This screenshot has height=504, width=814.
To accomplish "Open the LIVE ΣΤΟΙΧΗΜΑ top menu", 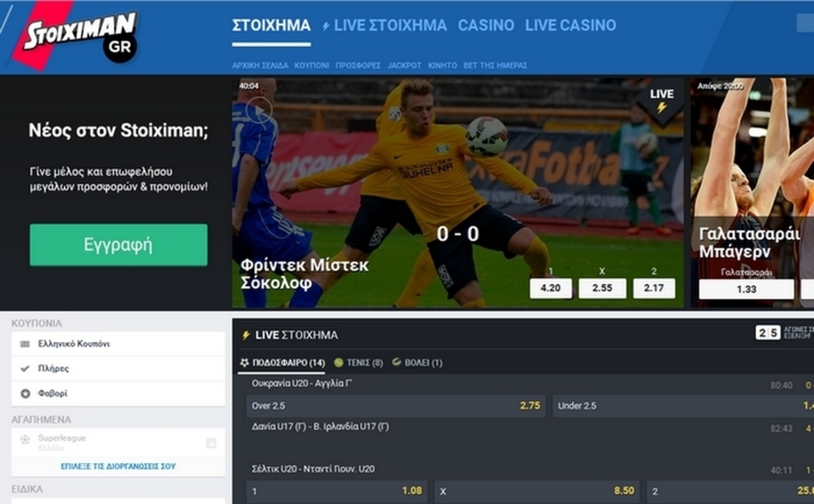I will point(384,26).
